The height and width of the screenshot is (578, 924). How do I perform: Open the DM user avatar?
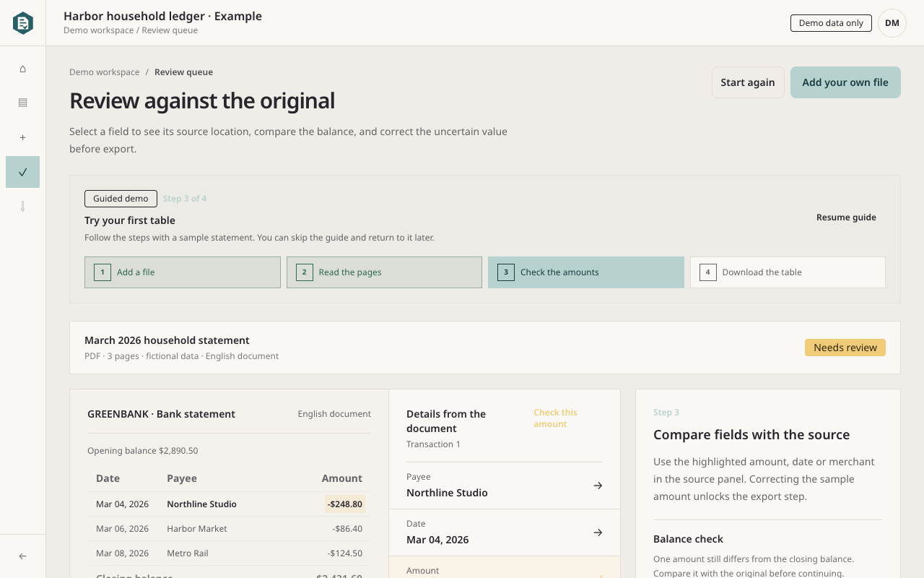[892, 23]
